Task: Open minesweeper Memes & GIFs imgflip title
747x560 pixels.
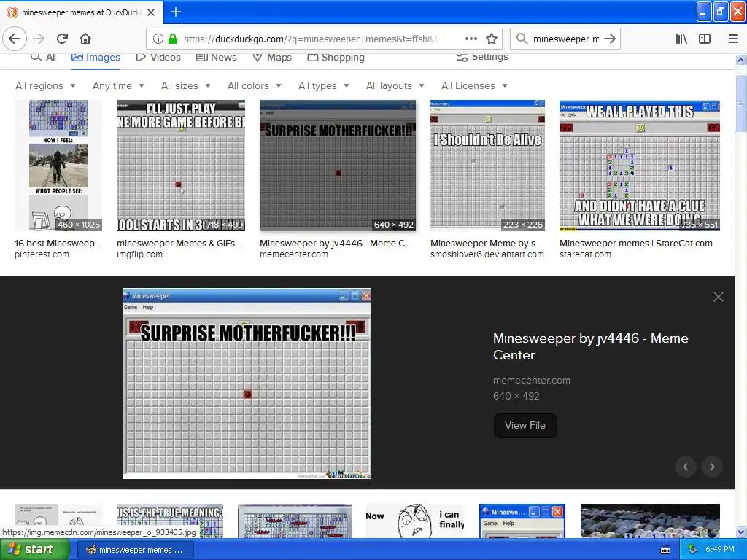Action: coord(181,244)
